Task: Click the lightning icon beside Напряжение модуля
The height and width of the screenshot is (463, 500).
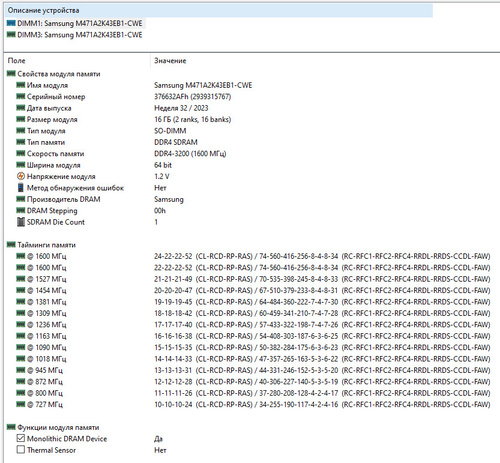Action: (x=21, y=176)
